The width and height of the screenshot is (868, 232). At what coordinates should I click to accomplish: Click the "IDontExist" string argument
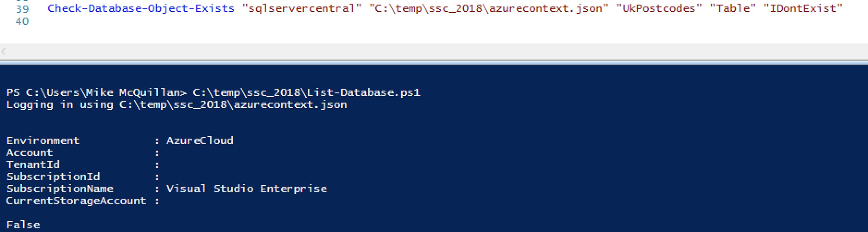pos(803,9)
